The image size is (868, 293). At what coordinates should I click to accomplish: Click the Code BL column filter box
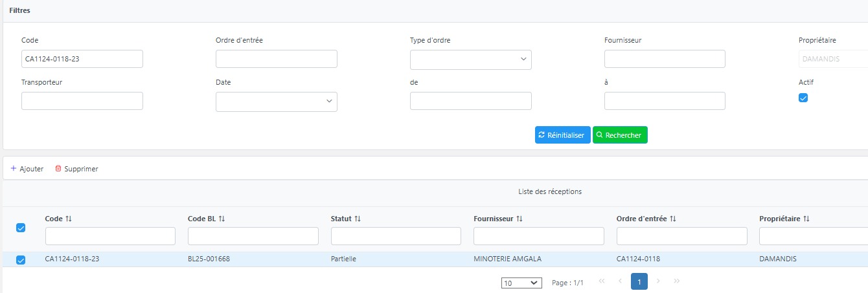tap(253, 236)
